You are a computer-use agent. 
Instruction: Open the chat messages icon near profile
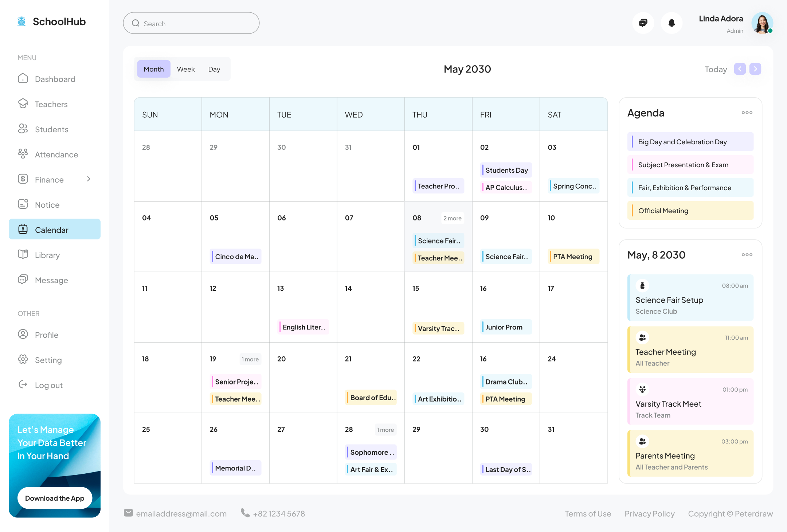[x=643, y=23]
